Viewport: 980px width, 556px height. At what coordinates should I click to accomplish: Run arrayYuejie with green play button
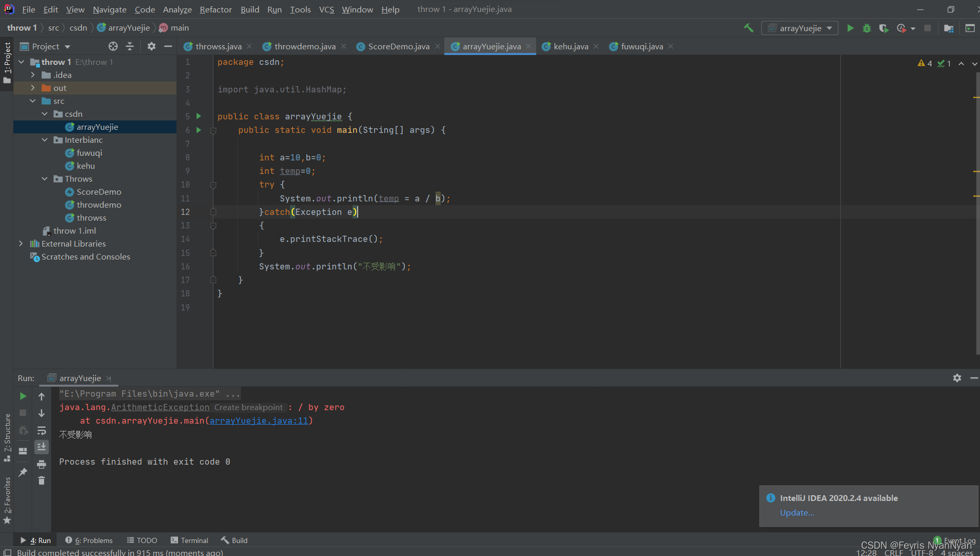(x=850, y=28)
